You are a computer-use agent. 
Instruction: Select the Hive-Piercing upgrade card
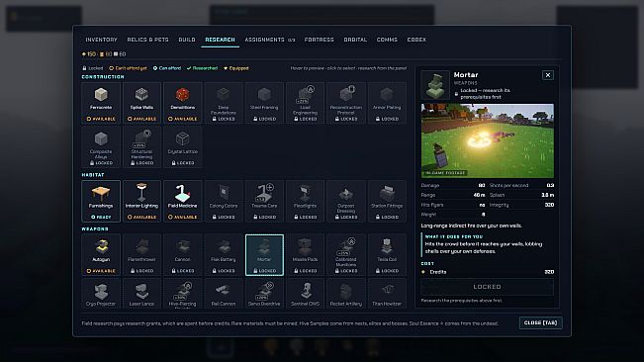pyautogui.click(x=182, y=294)
